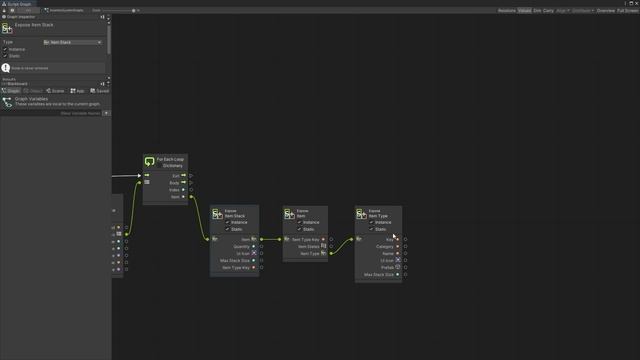640x360 pixels.
Task: Click the inspector warning message icon
Action: tap(6, 68)
